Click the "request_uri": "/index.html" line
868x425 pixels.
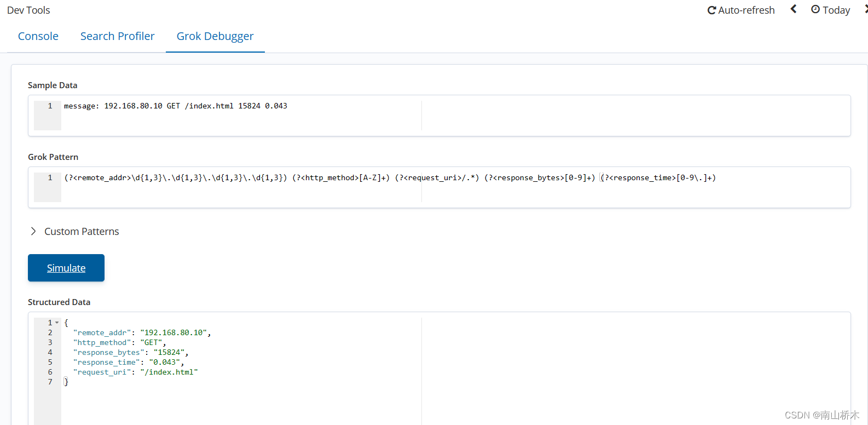point(135,372)
